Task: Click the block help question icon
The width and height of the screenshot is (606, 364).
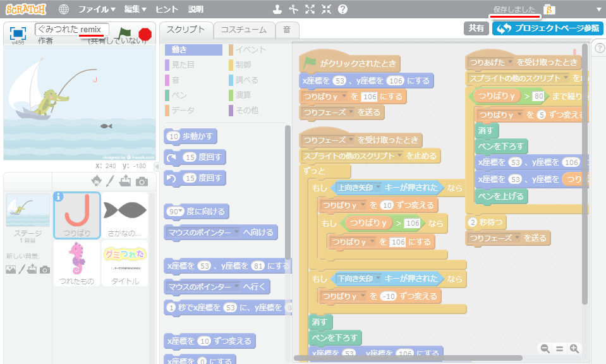Action: pos(342,9)
